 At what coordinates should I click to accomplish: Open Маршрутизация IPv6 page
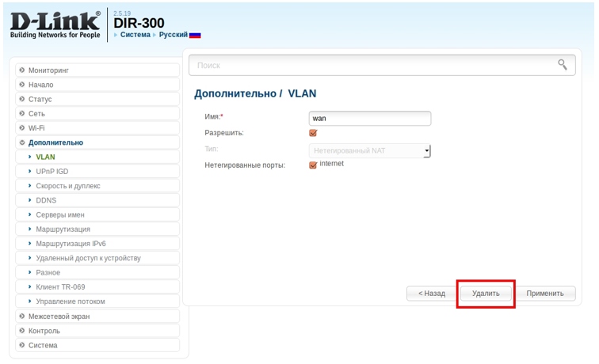(71, 244)
